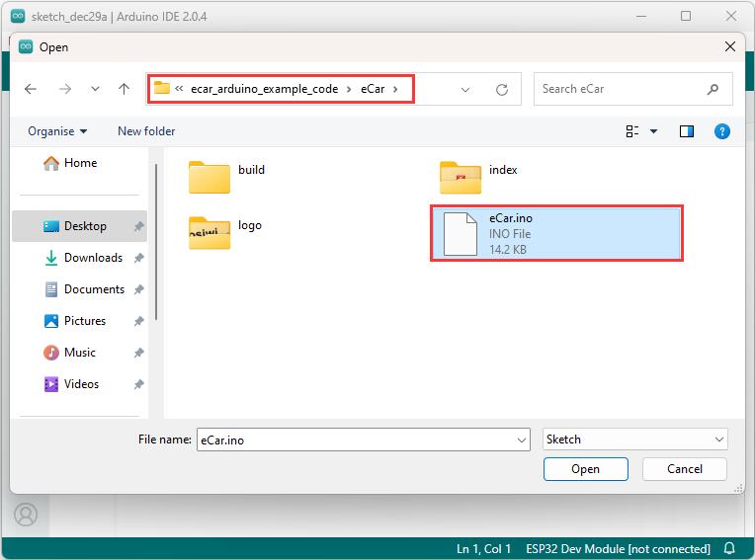The image size is (755, 560).
Task: Click the Open button
Action: (x=585, y=469)
